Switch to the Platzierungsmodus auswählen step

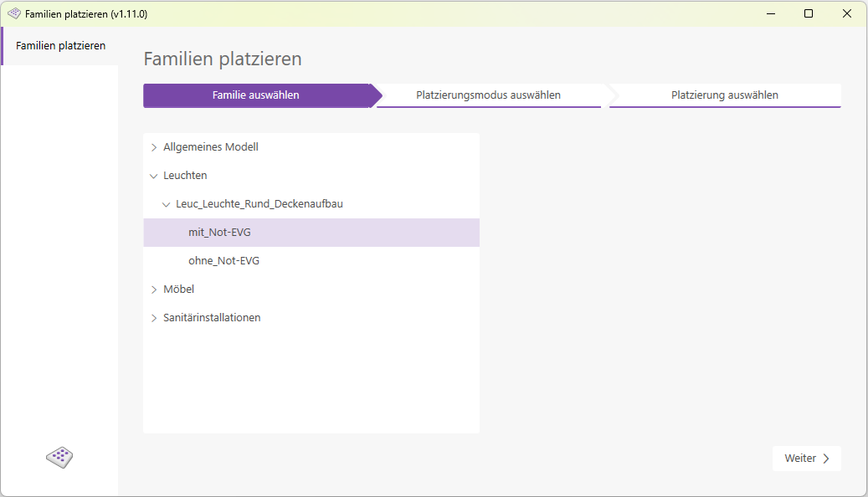489,95
